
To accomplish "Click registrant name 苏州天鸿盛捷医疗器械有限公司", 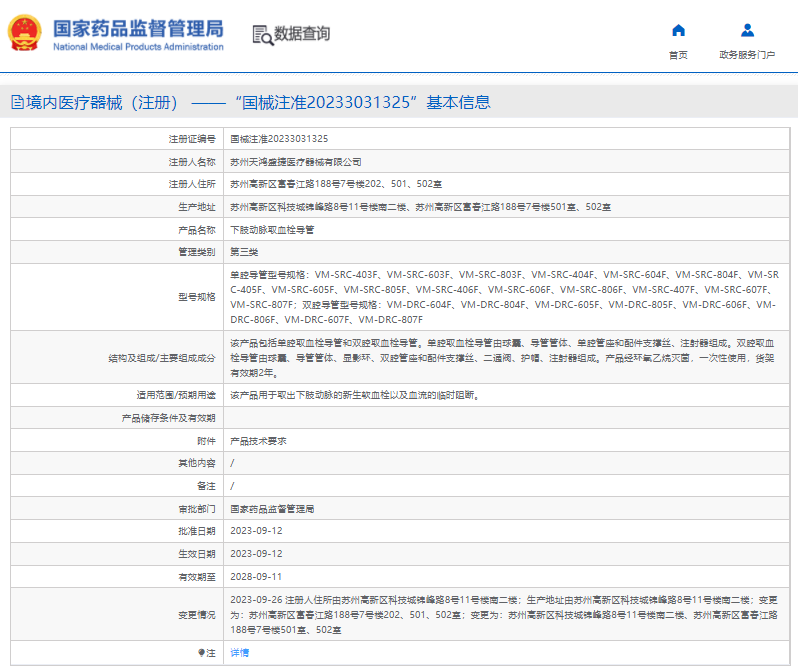I will [295, 162].
